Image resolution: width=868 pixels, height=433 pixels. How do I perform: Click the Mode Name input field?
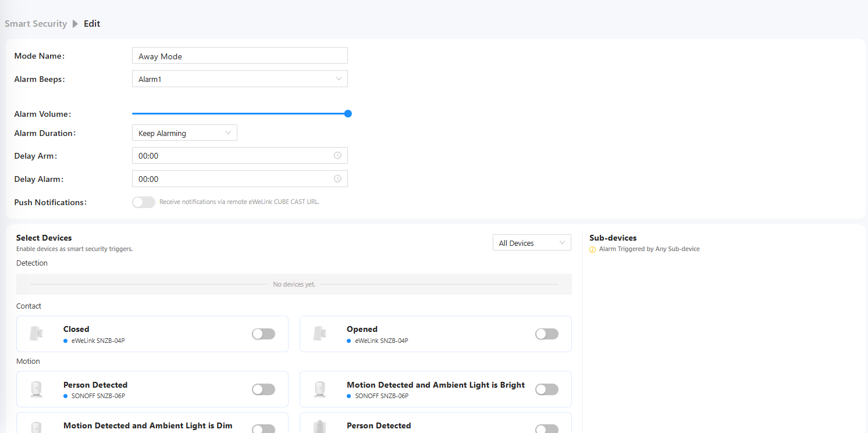240,56
